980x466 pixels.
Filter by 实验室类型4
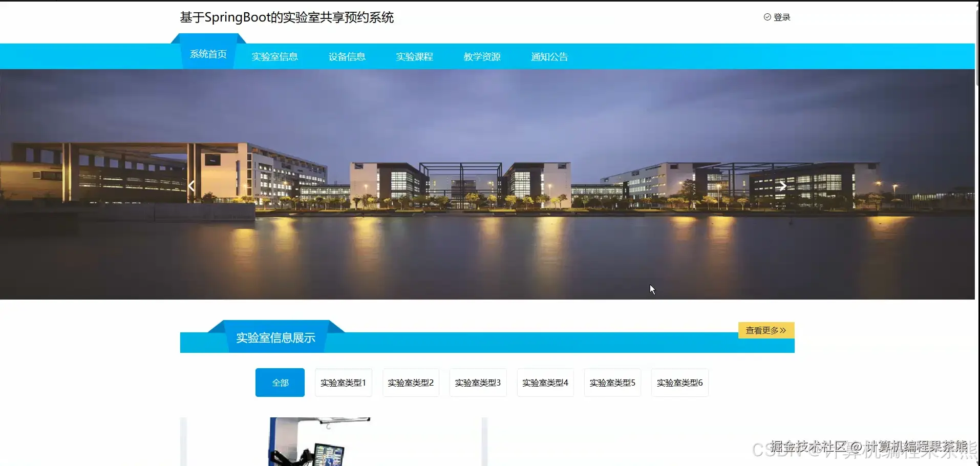tap(545, 383)
